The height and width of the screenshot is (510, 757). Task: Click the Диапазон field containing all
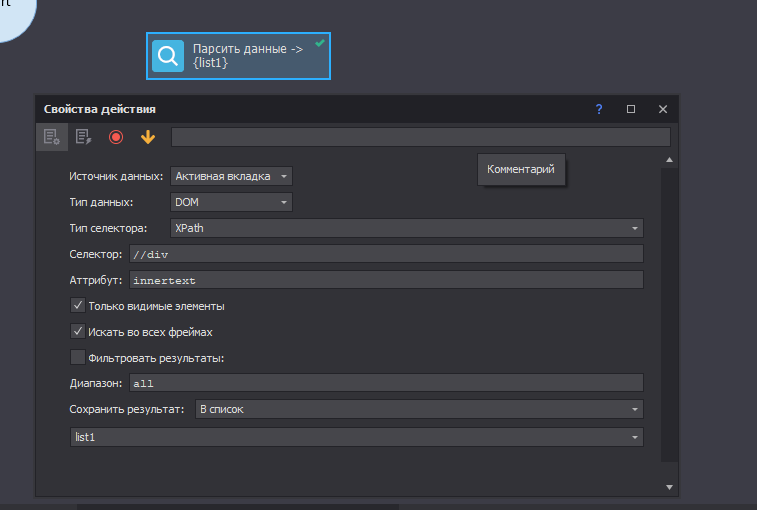[x=385, y=383]
